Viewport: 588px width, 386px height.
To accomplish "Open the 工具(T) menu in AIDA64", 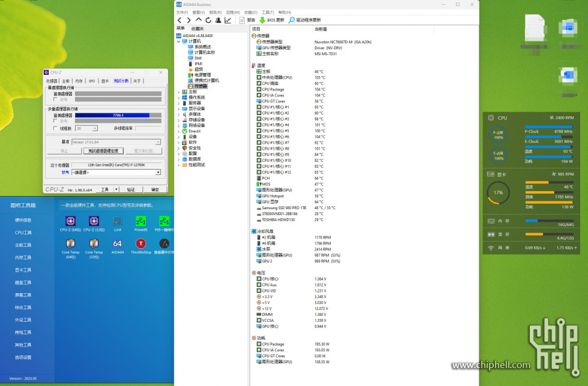I will (x=268, y=13).
